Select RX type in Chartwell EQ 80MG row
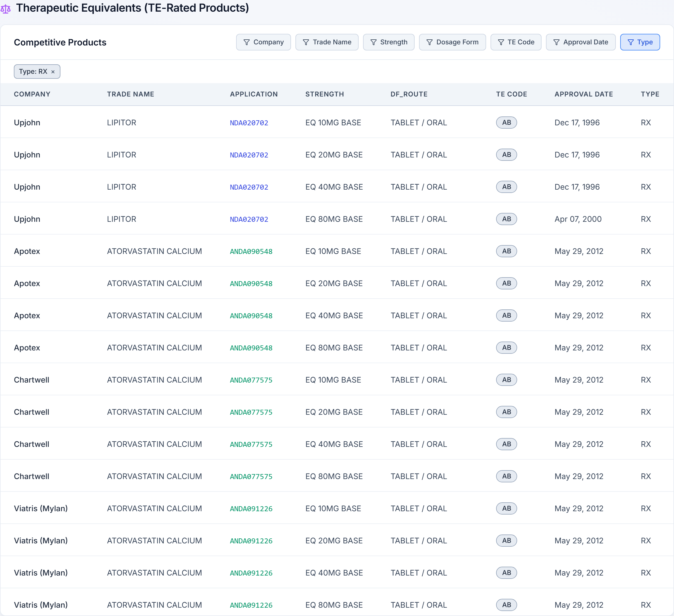Image resolution: width=674 pixels, height=616 pixels. [x=646, y=476]
